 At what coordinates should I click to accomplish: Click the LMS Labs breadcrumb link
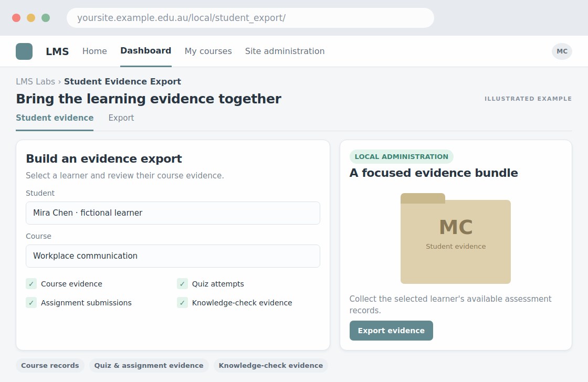[x=35, y=81]
